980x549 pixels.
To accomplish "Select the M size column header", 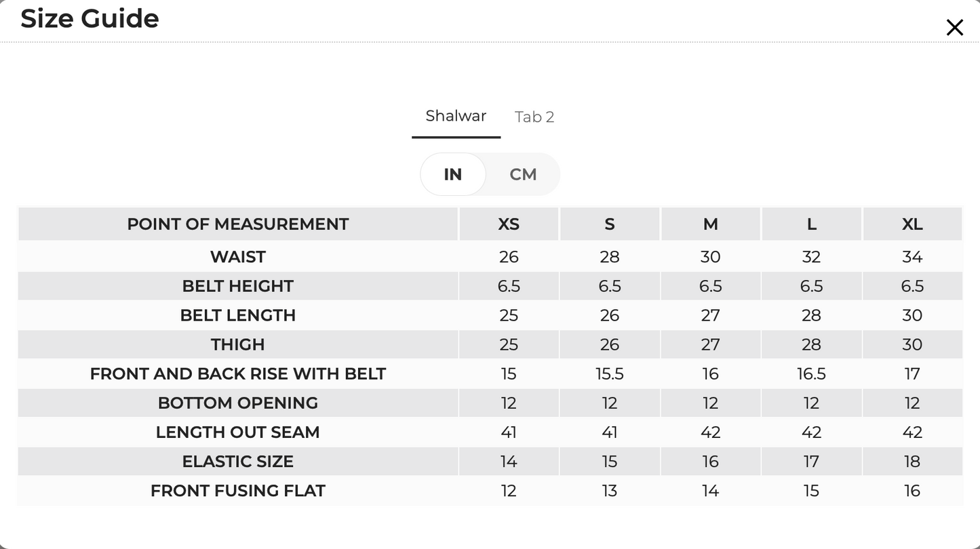I will coord(710,224).
